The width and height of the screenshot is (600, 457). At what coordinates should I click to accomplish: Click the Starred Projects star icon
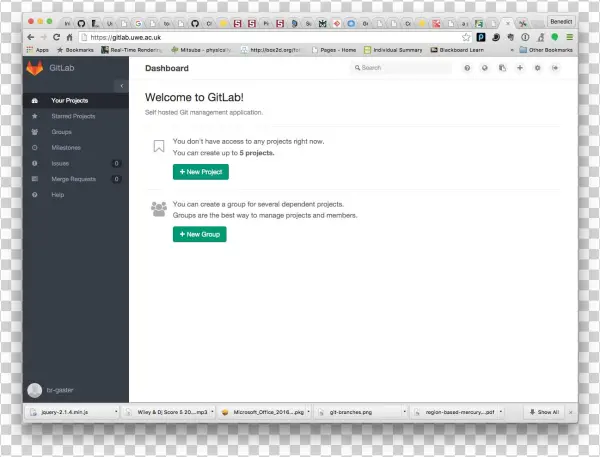35,116
